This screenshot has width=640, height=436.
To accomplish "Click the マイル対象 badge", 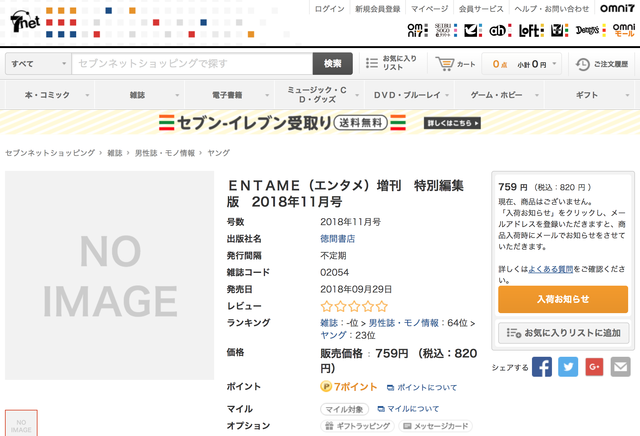I will 344,409.
